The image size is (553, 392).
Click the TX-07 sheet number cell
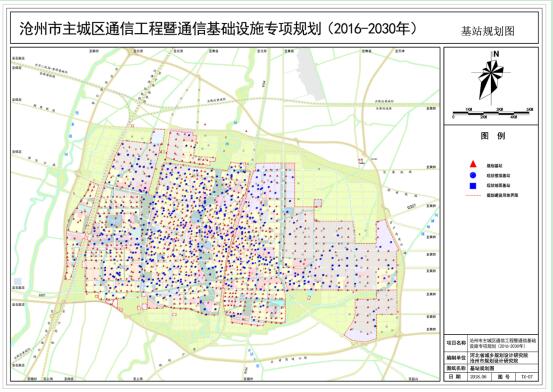point(527,377)
